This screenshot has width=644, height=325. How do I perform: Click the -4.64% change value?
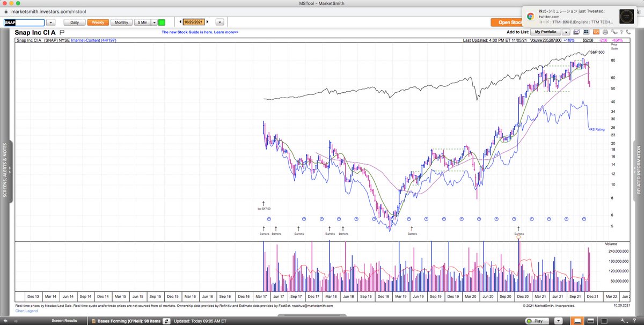tap(617, 40)
